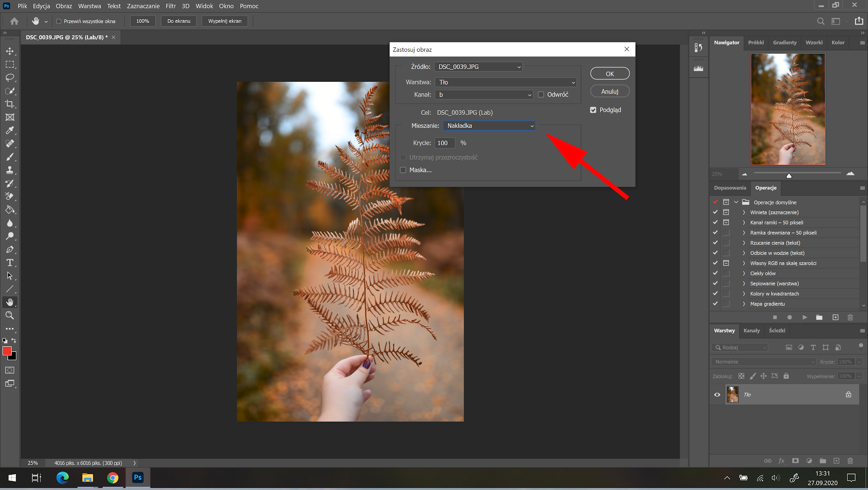Click the Home icon in options bar
The width and height of the screenshot is (868, 490).
point(14,21)
